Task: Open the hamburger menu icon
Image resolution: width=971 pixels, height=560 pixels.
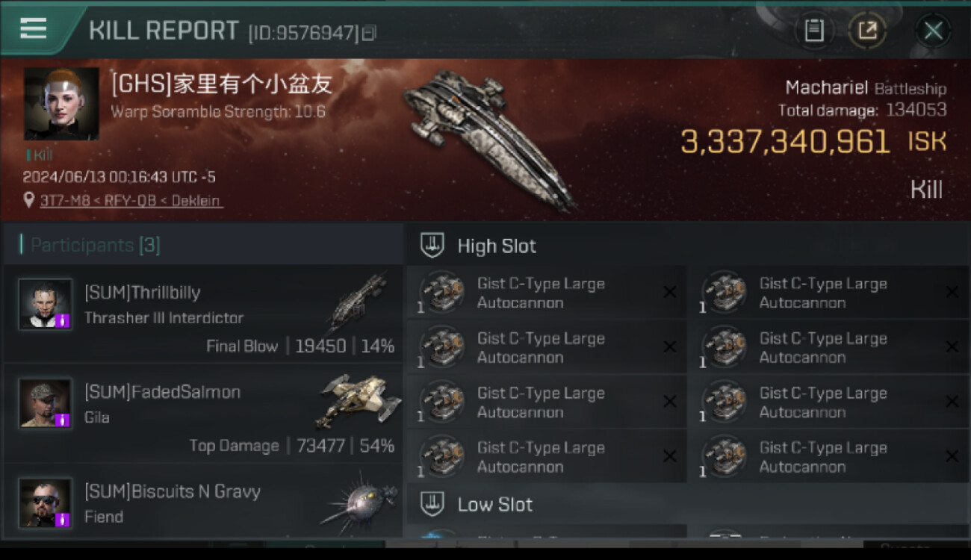Action: tap(33, 28)
